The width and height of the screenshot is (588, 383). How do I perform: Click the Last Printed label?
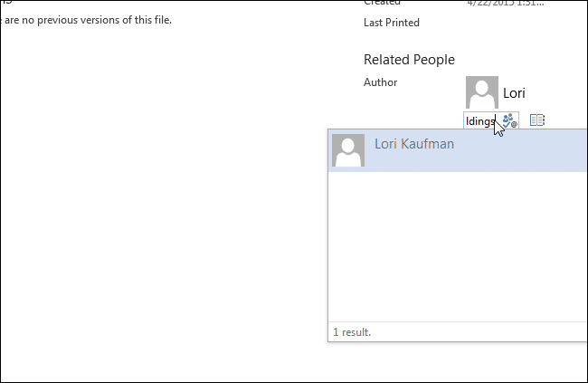[x=391, y=23]
